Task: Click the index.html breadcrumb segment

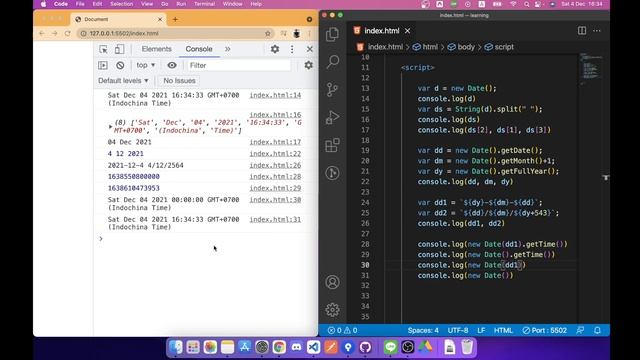Action: [x=380, y=47]
